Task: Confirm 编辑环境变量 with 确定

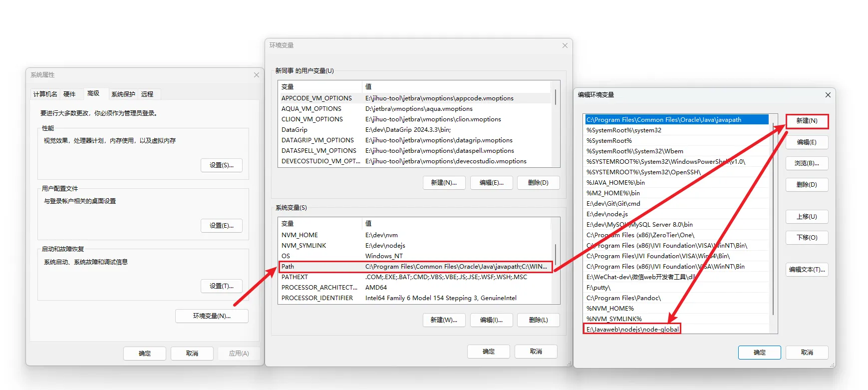Action: 760,353
